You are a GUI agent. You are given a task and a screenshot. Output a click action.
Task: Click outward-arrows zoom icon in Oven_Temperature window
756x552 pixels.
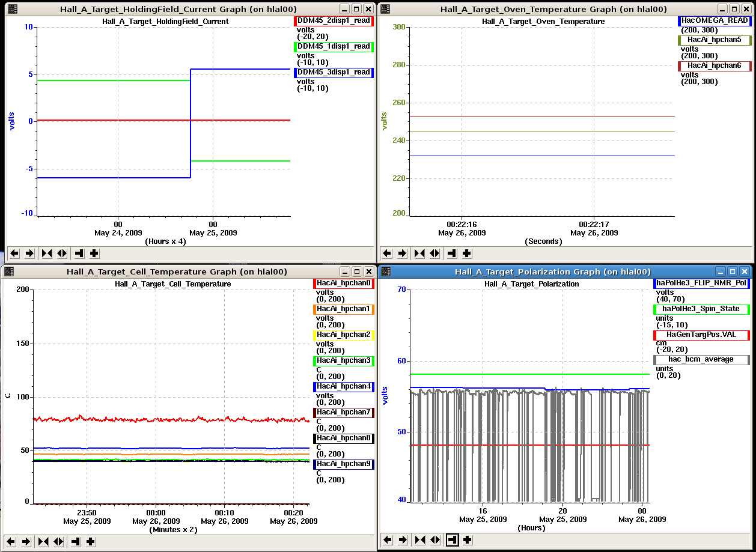tap(435, 253)
